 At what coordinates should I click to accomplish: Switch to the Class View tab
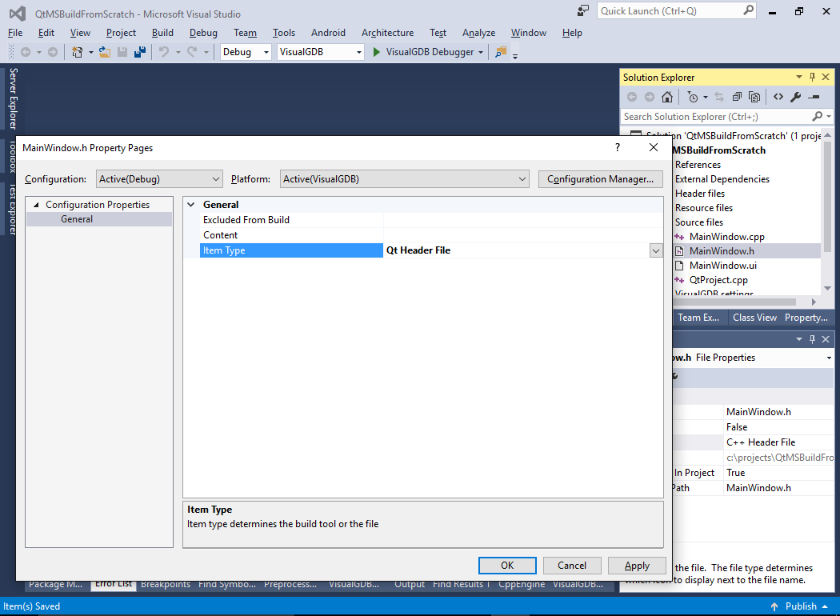[754, 318]
